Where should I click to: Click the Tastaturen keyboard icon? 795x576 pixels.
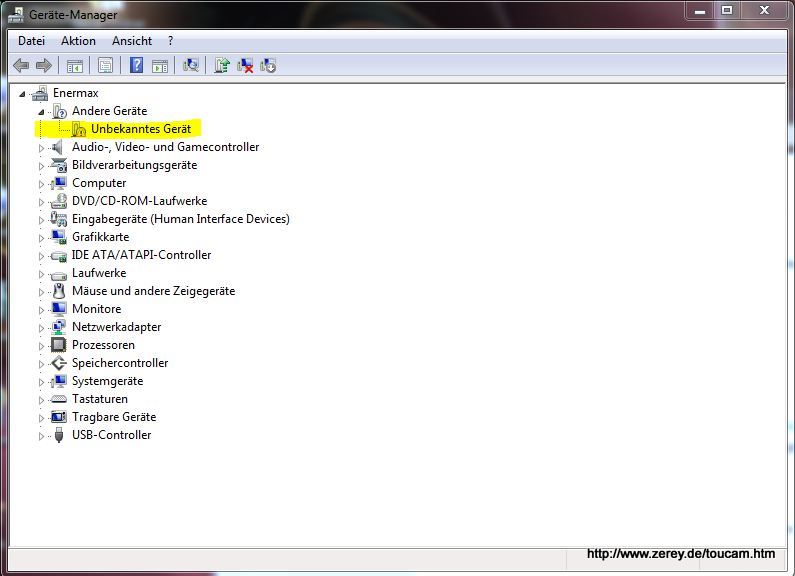click(x=59, y=399)
